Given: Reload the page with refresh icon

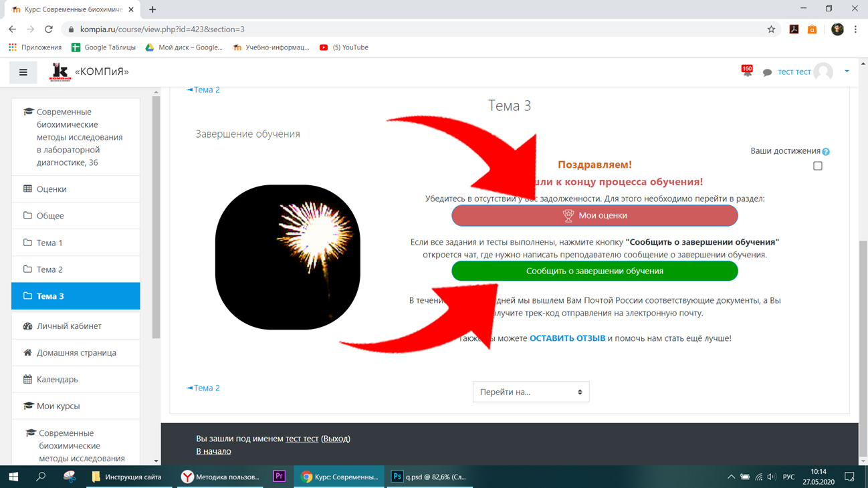Looking at the screenshot, I should 49,29.
